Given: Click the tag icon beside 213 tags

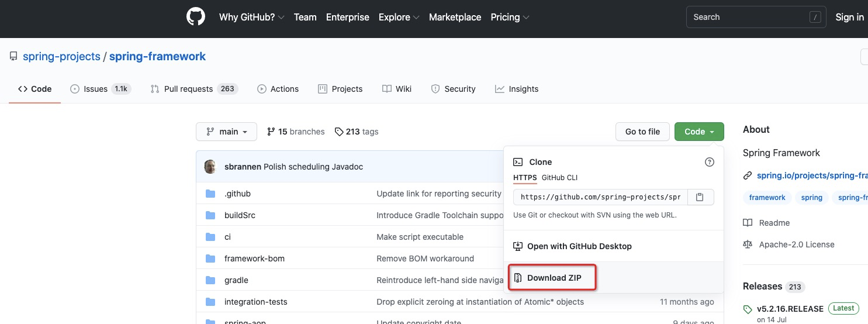Looking at the screenshot, I should [x=339, y=132].
